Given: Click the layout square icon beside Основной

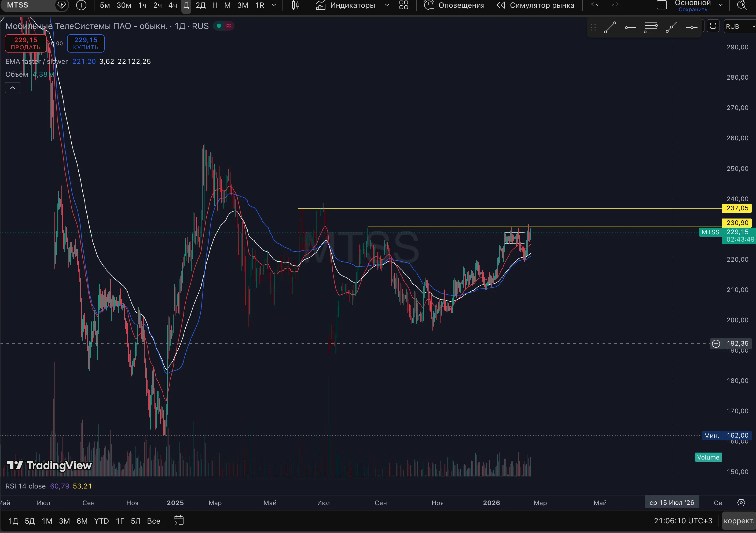Looking at the screenshot, I should (x=662, y=5).
